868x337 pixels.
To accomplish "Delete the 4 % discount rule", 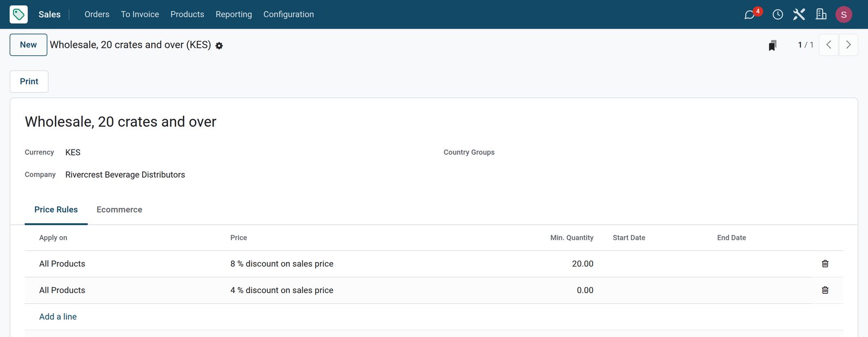I will [x=825, y=290].
